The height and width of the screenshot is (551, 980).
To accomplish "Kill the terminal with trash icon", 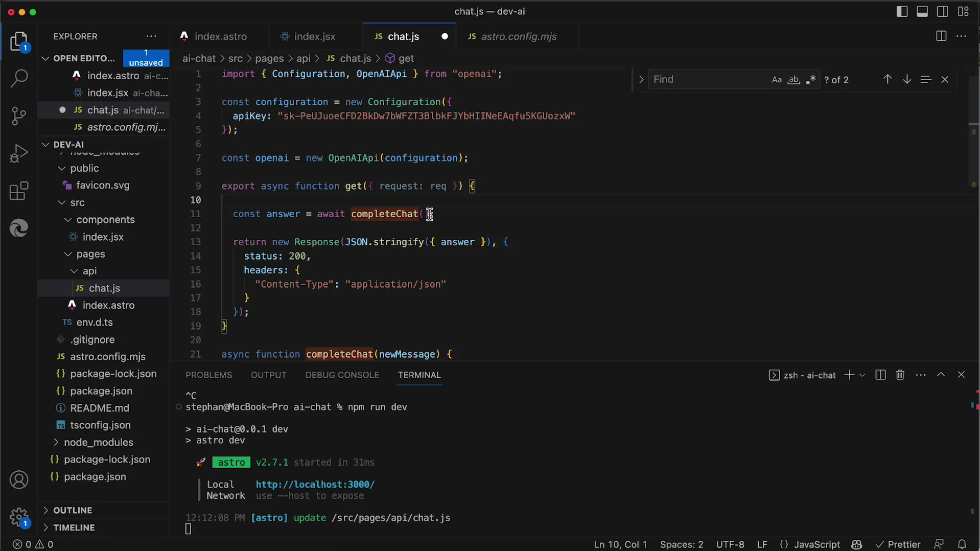I will pyautogui.click(x=900, y=375).
